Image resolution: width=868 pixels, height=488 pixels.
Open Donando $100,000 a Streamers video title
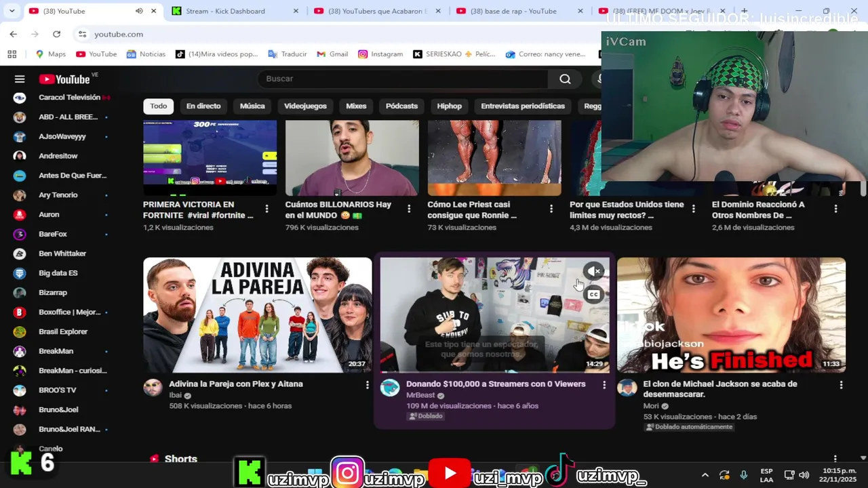click(x=496, y=384)
